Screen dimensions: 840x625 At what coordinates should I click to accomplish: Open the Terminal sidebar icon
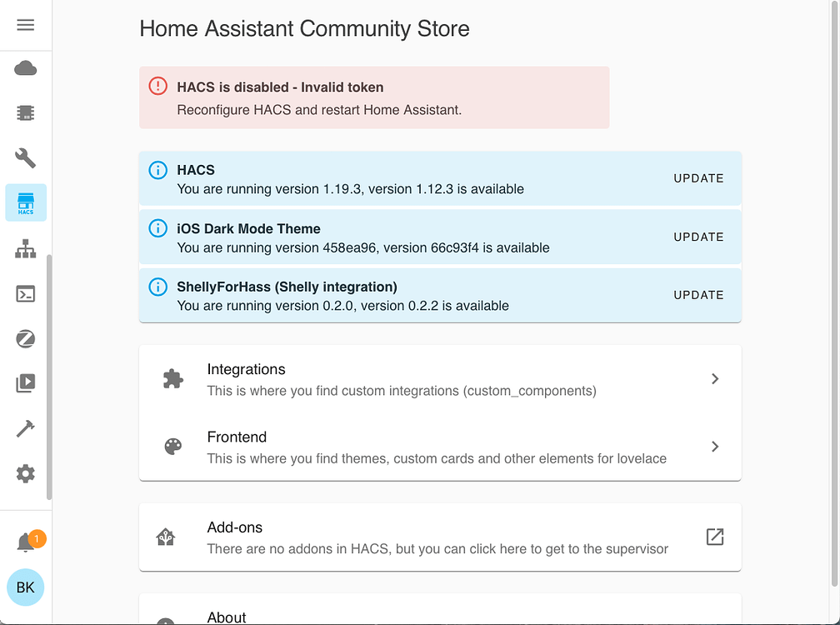26,293
